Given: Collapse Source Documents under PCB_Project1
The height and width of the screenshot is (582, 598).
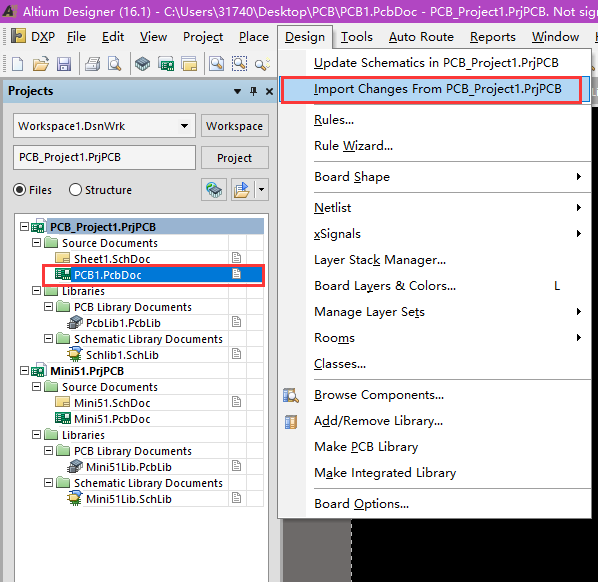Looking at the screenshot, I should coord(36,243).
